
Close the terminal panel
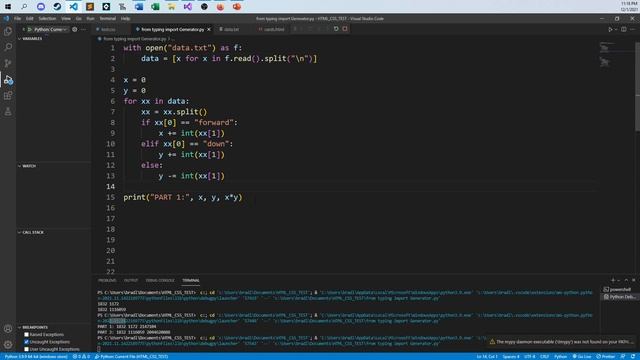(633, 280)
